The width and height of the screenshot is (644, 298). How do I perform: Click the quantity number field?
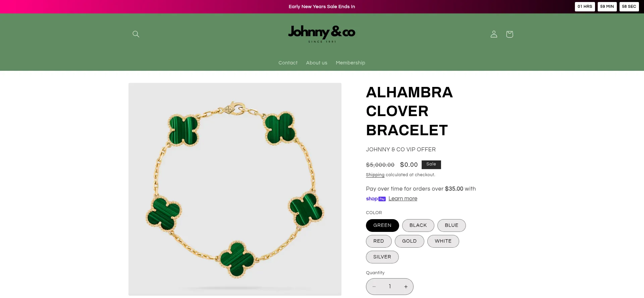click(390, 287)
